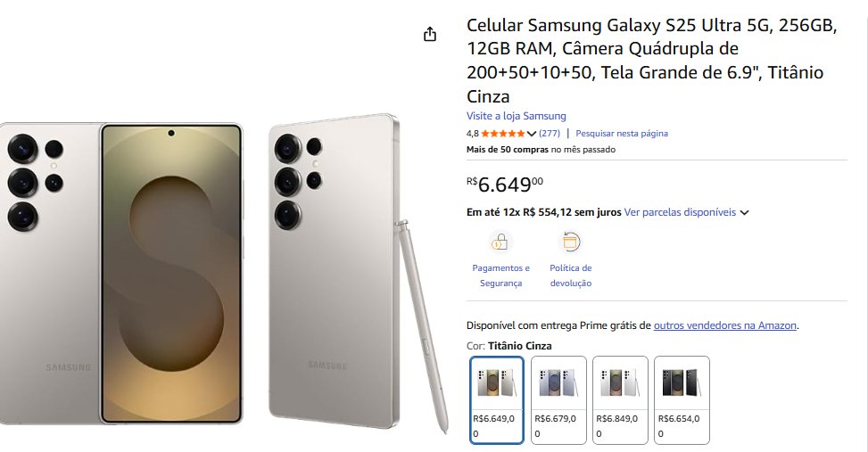Click the share icon above product image
This screenshot has height=452, width=868.
[x=430, y=34]
